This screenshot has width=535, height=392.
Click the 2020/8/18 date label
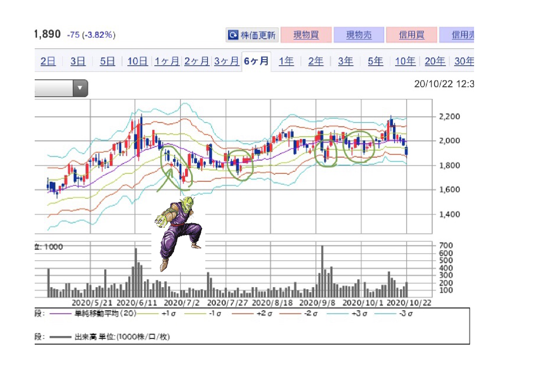click(272, 303)
